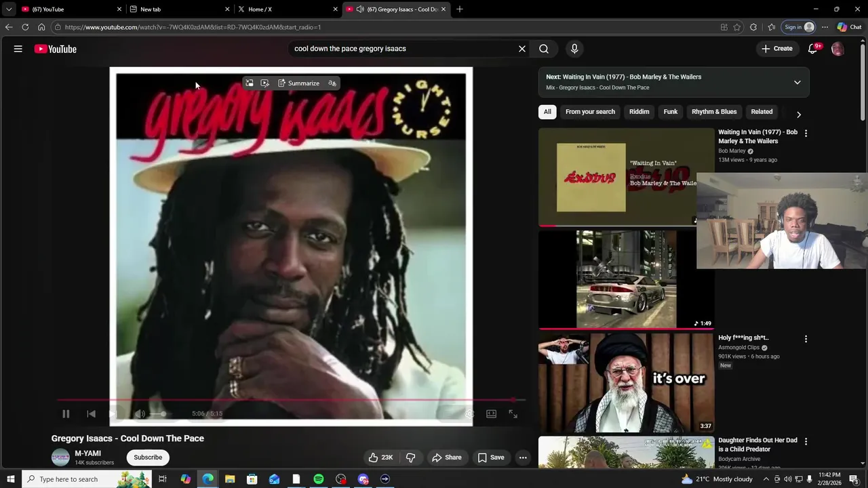Select the Related filter chip
Screen dimensions: 868x488
tap(762, 112)
